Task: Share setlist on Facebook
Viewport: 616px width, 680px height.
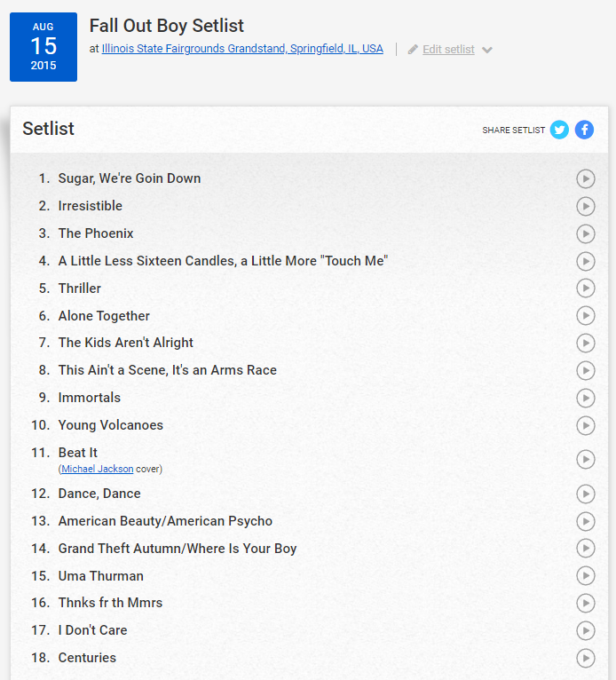Action: 584,130
